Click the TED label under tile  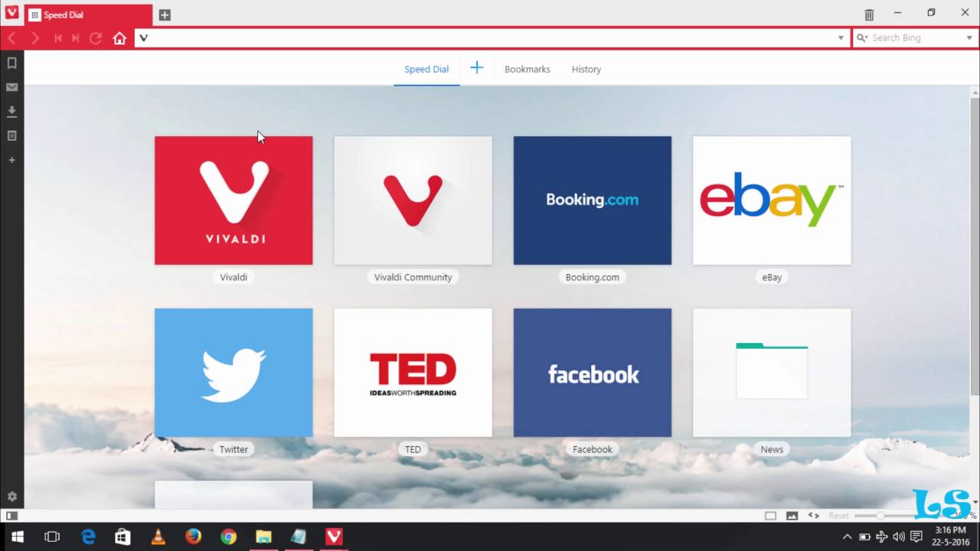[x=413, y=449]
